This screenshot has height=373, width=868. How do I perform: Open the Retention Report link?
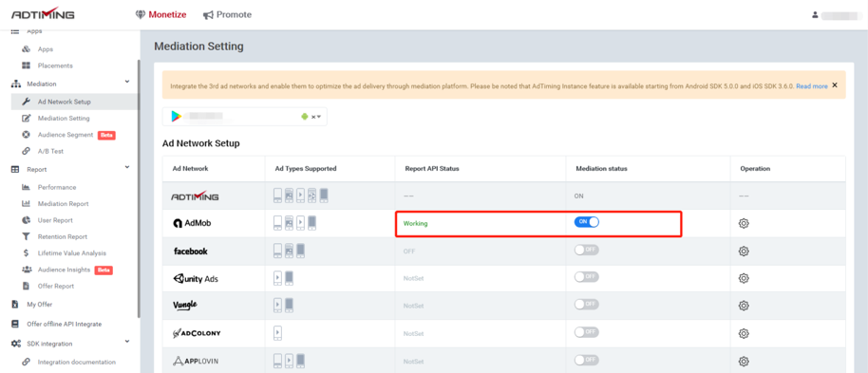63,236
